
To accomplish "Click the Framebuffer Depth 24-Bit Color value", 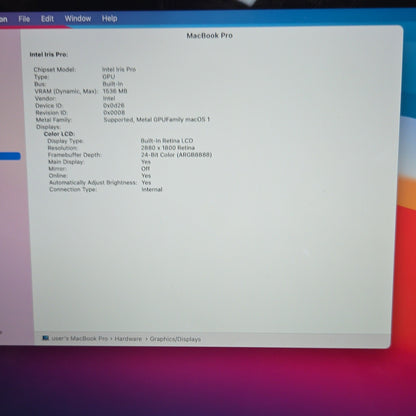I will (x=176, y=155).
